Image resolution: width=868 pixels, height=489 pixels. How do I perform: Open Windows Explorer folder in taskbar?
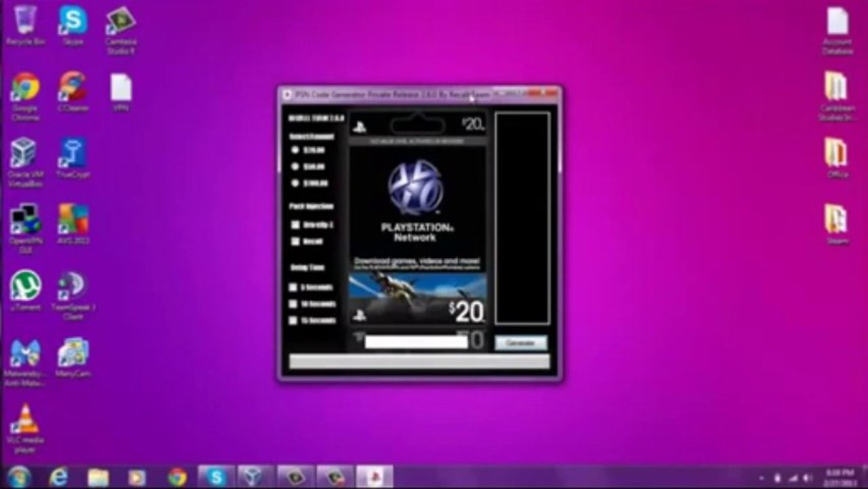click(98, 477)
